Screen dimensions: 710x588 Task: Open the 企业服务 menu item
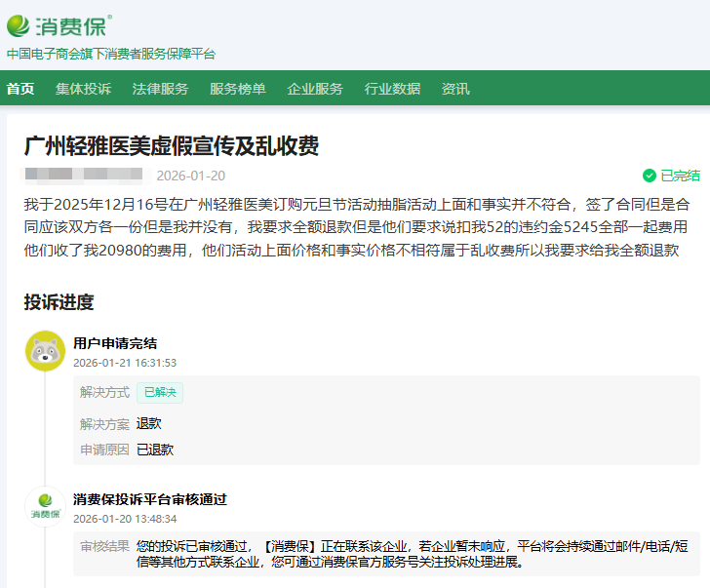point(315,89)
